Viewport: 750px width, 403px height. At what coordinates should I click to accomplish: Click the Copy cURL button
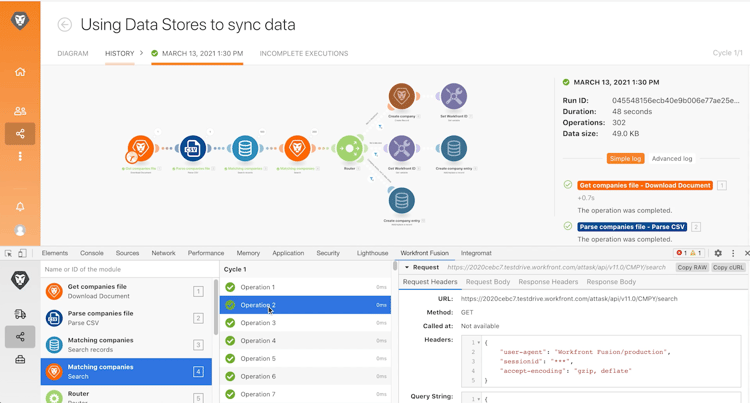728,268
